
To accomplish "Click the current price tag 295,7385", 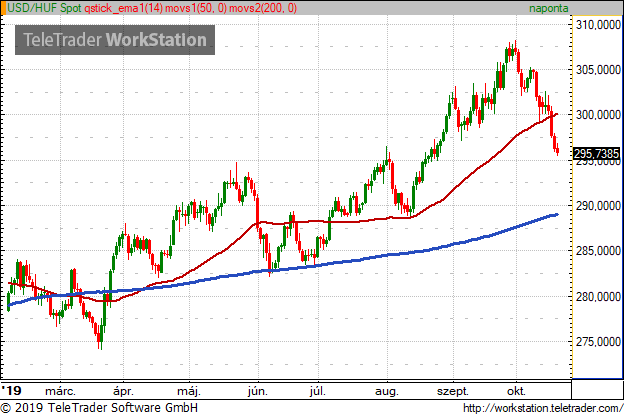I will [x=597, y=153].
